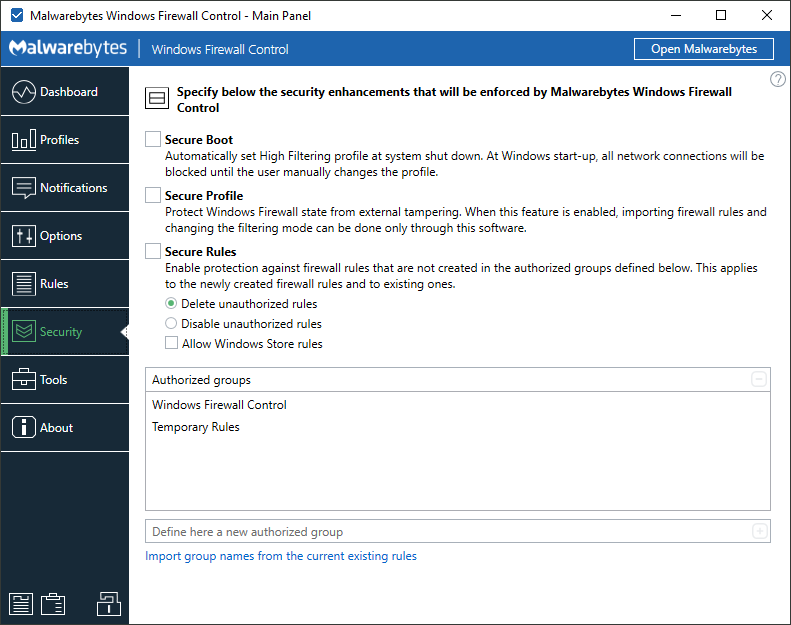
Task: Select the Security tab
Action: (x=65, y=331)
